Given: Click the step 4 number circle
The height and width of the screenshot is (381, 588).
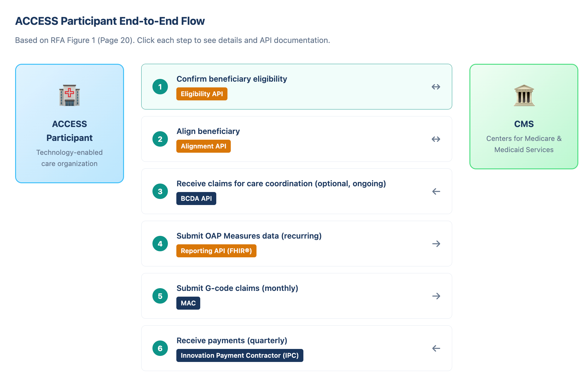Looking at the screenshot, I should pyautogui.click(x=160, y=244).
